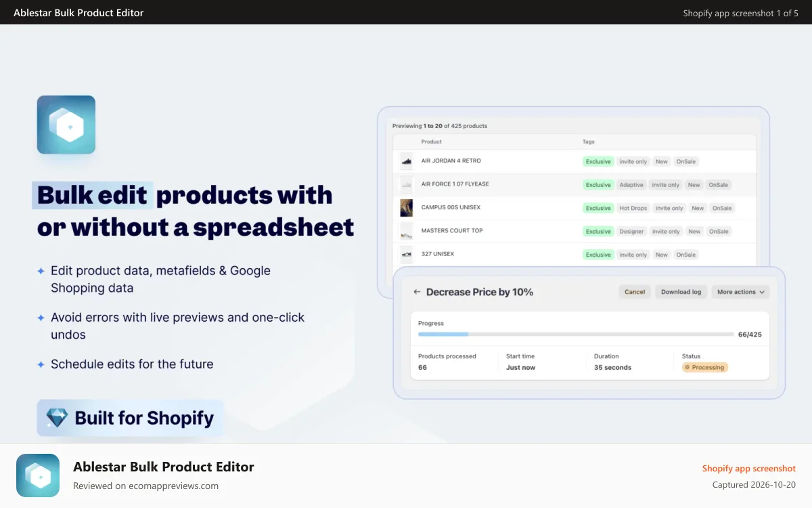This screenshot has width=812, height=508.
Task: Click the Built for Shopify badge
Action: [x=130, y=418]
